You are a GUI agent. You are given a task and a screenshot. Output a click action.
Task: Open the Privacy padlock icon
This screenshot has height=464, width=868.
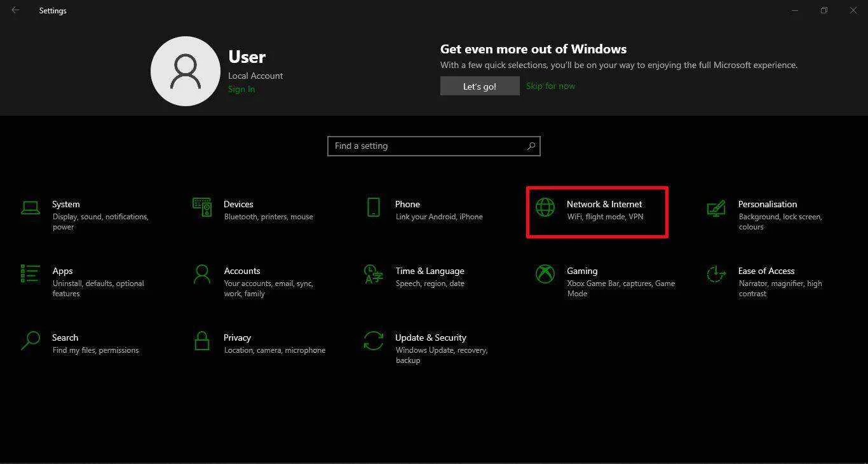click(x=202, y=341)
